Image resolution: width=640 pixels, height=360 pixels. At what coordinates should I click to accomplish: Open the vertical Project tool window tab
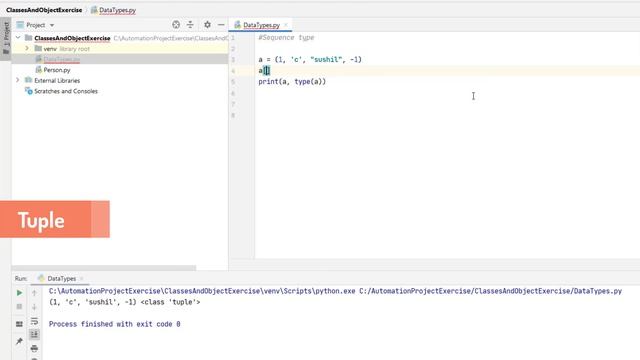pos(6,39)
